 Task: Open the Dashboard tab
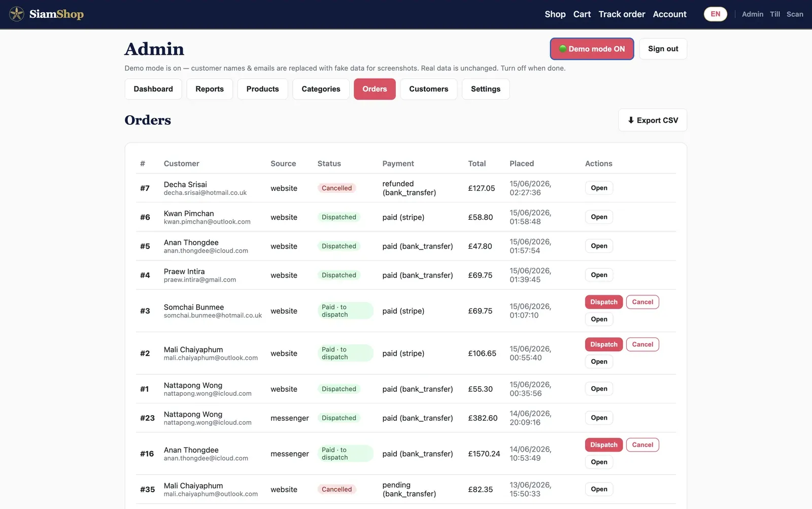[153, 89]
